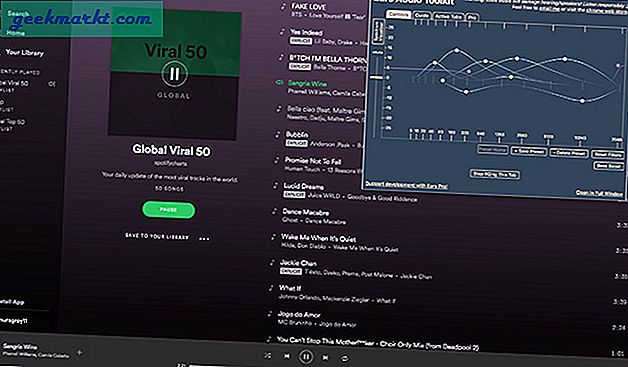628x367 pixels.
Task: Toggle repeat in the bottom player bar
Action: (x=344, y=358)
